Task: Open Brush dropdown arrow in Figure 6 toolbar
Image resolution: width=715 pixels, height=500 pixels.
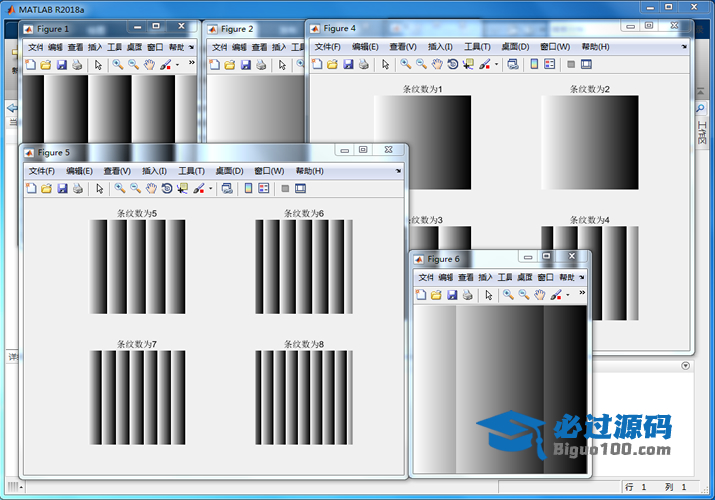Action: 567,295
